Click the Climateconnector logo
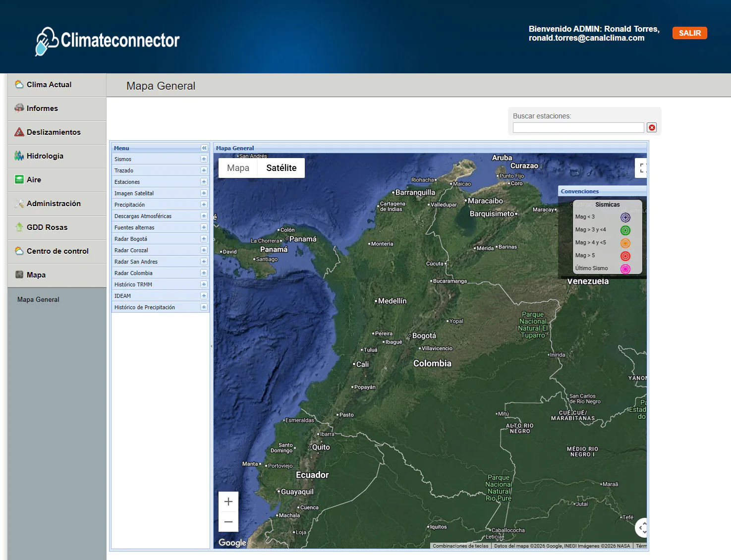The height and width of the screenshot is (560, 731). 108,41
